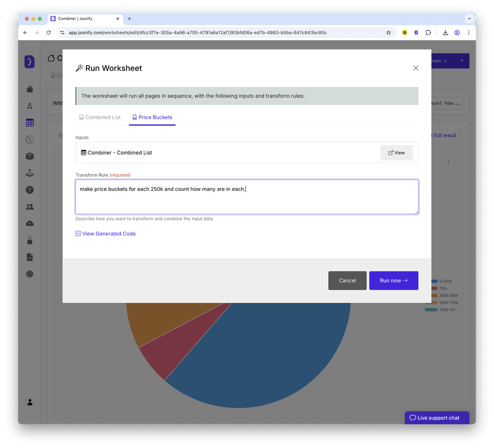The width and height of the screenshot is (494, 448).
Task: Expand the tab search dropdown arrow
Action: [469, 19]
